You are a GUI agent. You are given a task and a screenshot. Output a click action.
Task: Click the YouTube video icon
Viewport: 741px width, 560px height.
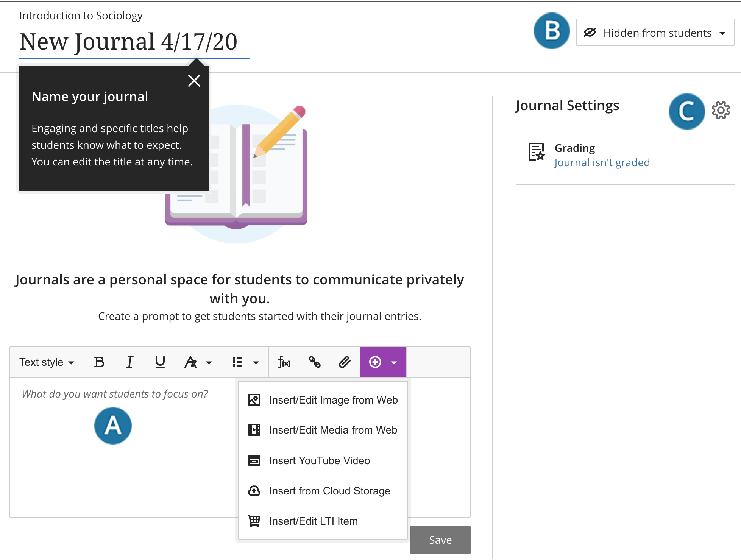click(x=254, y=460)
